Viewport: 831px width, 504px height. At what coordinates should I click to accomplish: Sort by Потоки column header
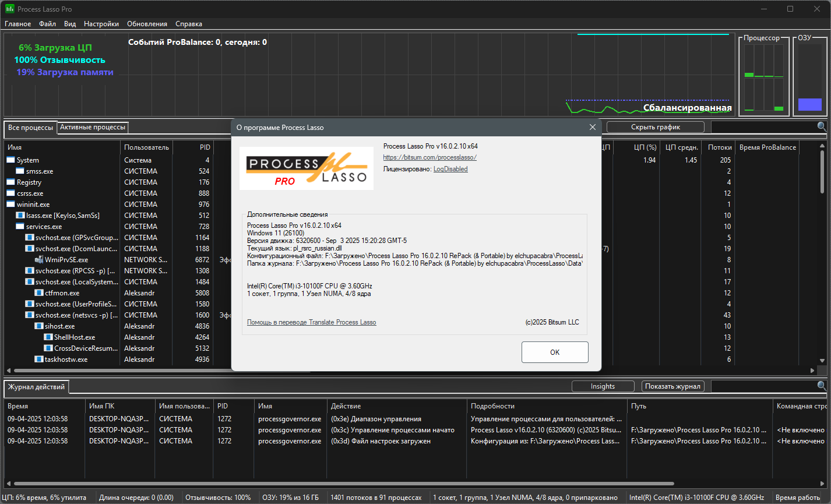(718, 147)
